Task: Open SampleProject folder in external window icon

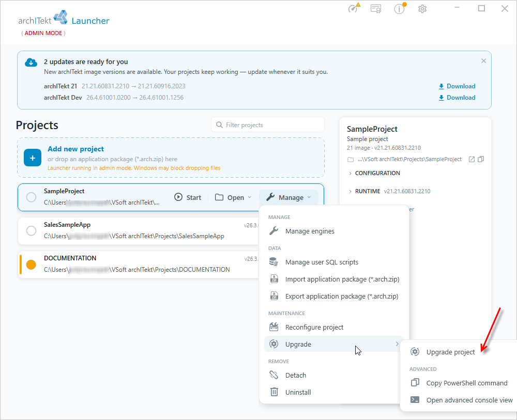Action: pyautogui.click(x=472, y=160)
